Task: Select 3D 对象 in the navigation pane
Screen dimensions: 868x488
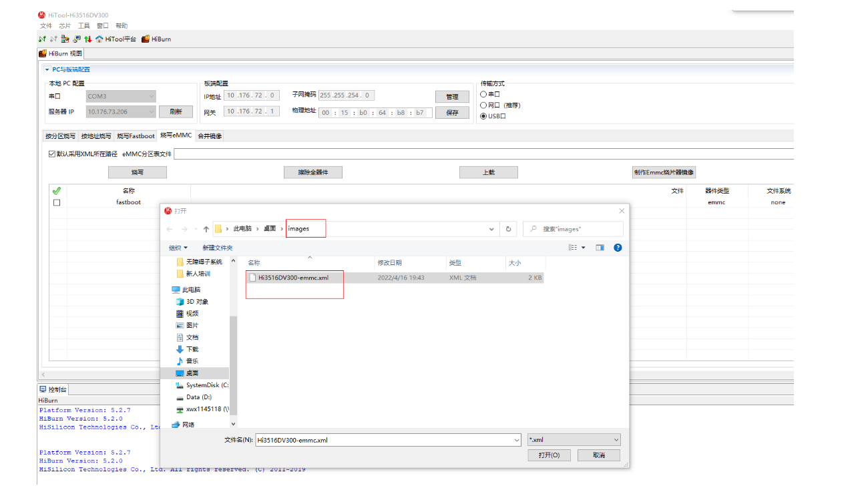Action: [x=192, y=302]
